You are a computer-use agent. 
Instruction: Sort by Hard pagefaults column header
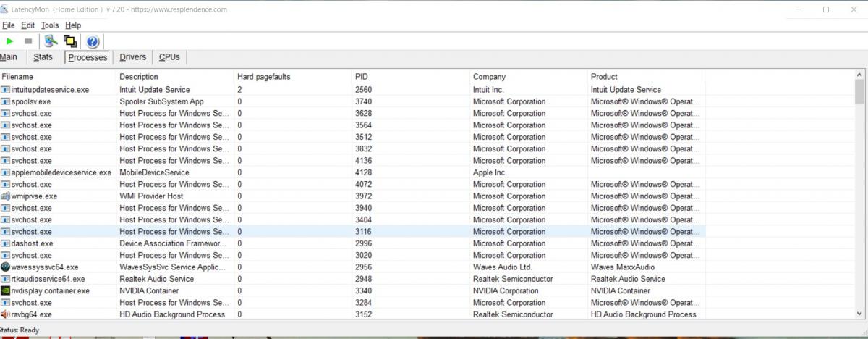point(294,76)
